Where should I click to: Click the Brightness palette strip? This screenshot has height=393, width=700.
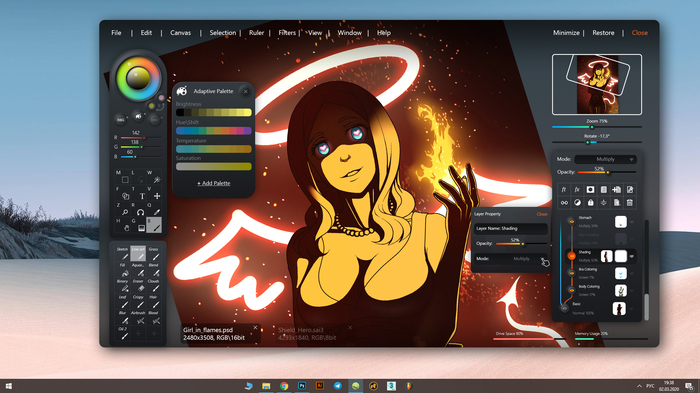point(214,113)
